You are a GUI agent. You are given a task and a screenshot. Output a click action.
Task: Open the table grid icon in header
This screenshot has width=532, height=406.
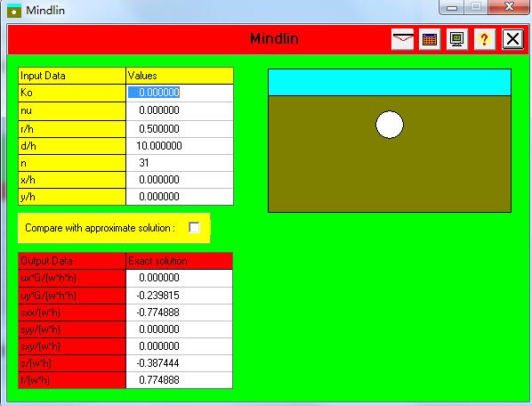point(430,39)
